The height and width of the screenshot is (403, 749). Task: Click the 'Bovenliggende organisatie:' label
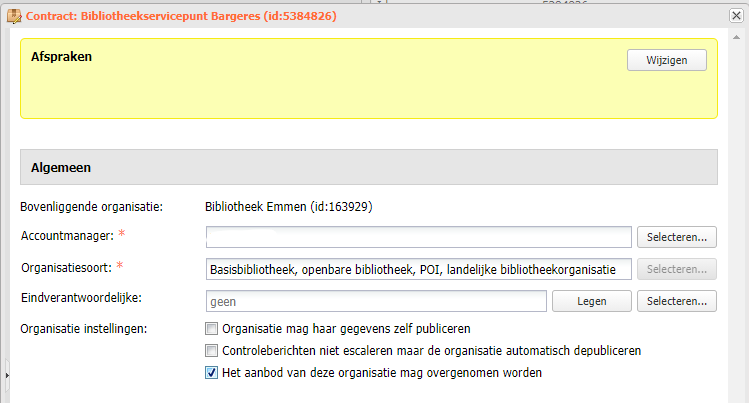pyautogui.click(x=91, y=207)
